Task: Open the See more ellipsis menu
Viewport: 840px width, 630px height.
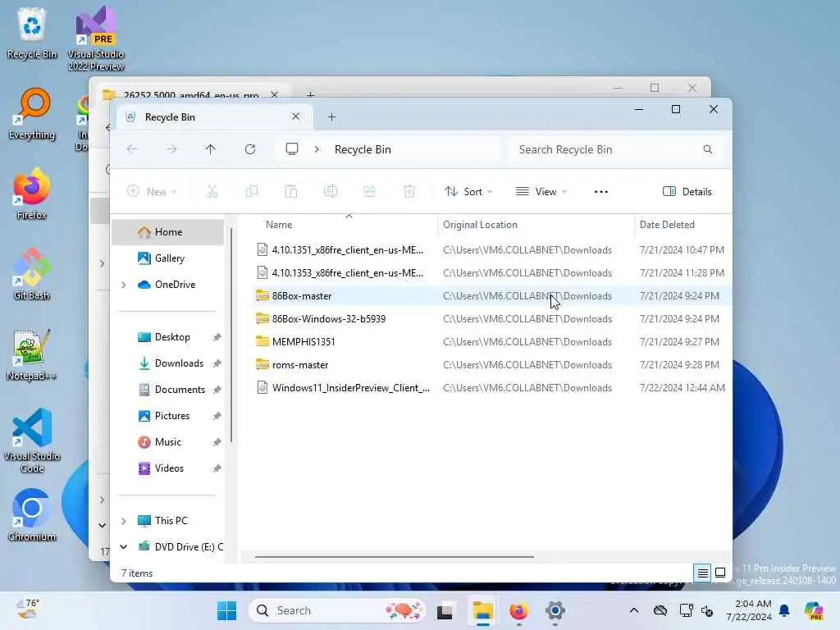Action: point(601,192)
